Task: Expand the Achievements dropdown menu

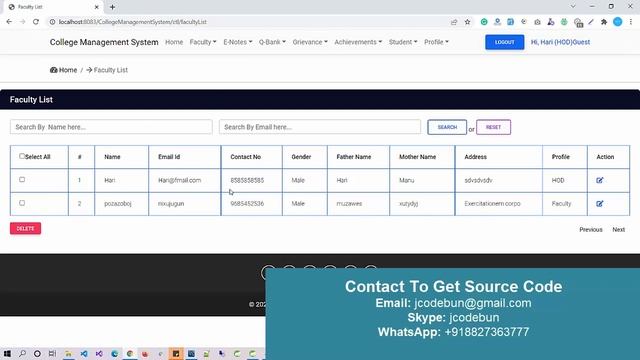Action: [x=358, y=42]
